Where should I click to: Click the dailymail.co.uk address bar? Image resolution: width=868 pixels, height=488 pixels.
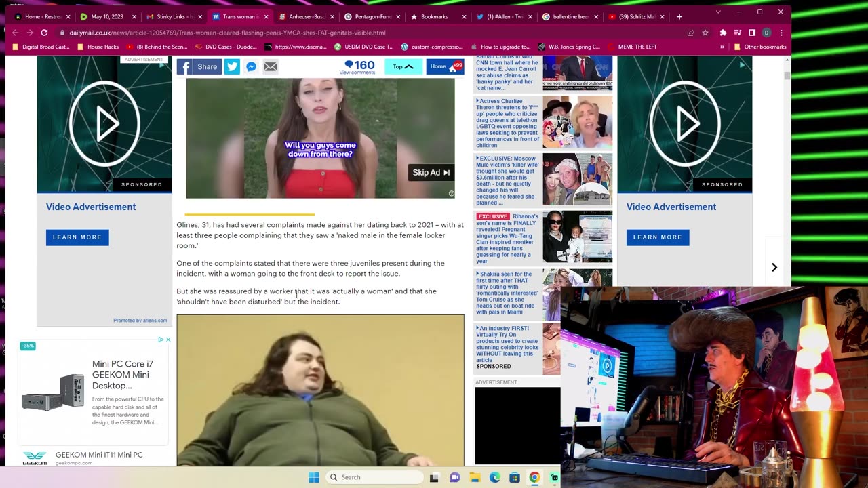point(227,33)
